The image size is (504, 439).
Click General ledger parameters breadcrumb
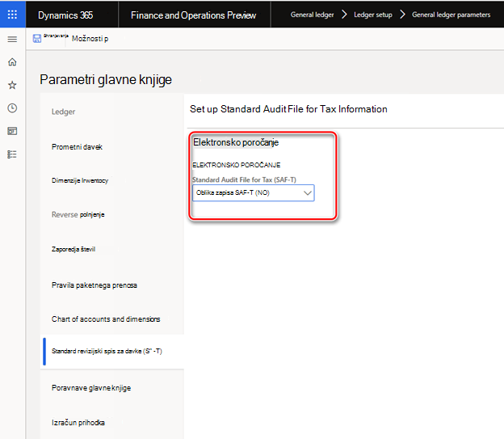click(451, 15)
